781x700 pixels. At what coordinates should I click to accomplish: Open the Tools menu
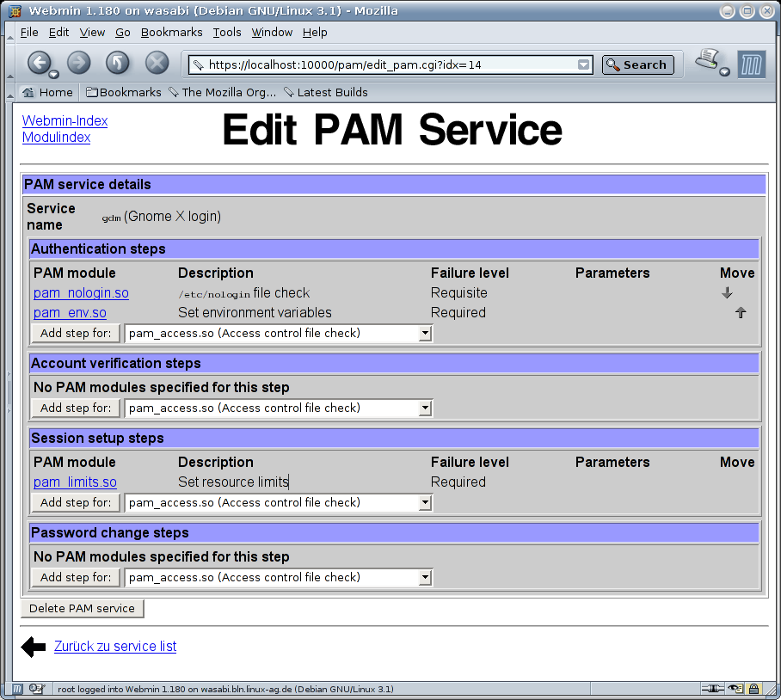[227, 33]
